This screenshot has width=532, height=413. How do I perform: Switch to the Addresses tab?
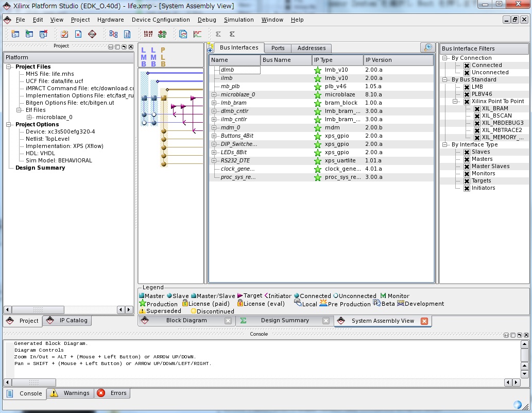[312, 48]
